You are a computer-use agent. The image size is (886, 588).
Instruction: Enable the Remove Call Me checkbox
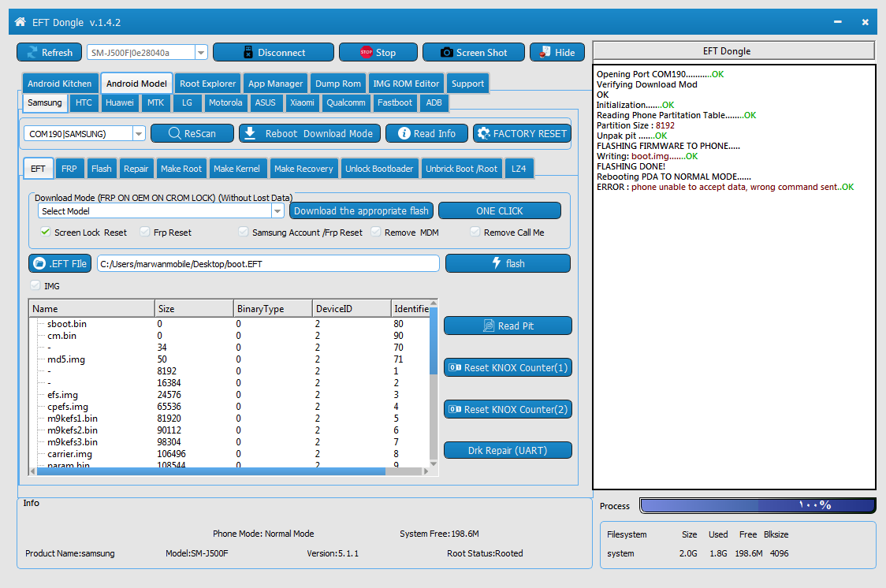click(x=475, y=233)
